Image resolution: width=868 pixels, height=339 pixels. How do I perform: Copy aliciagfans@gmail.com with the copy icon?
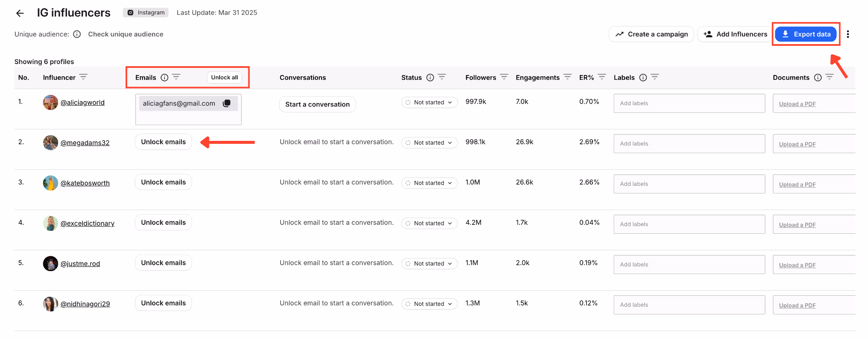coord(227,103)
